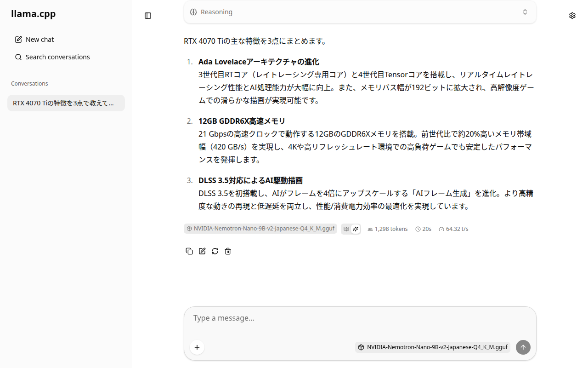The height and width of the screenshot is (368, 588).
Task: Click heading 12GB GDDR6X高速メモリ
Action: (x=242, y=121)
